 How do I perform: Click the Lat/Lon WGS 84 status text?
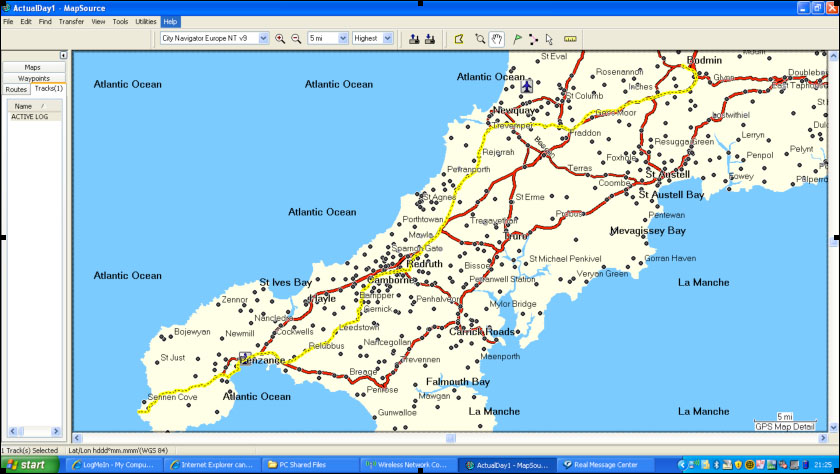pos(118,450)
